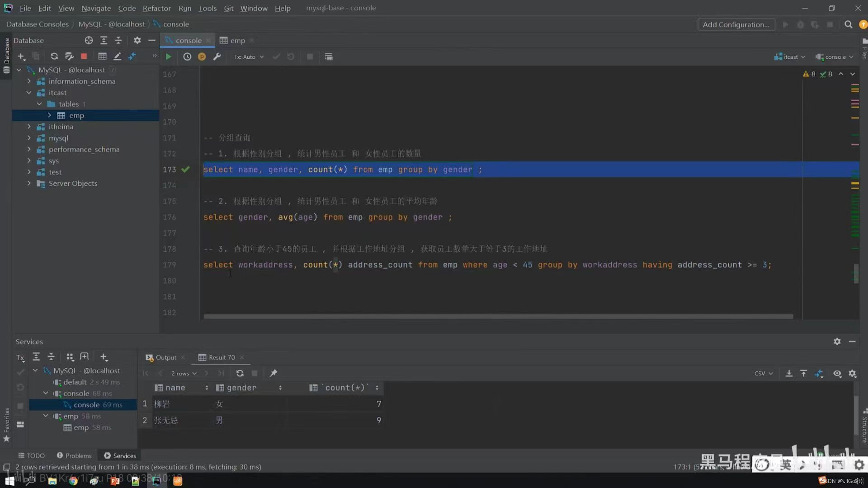Click the red stop icon in Database panel
The image size is (868, 488).
(84, 56)
